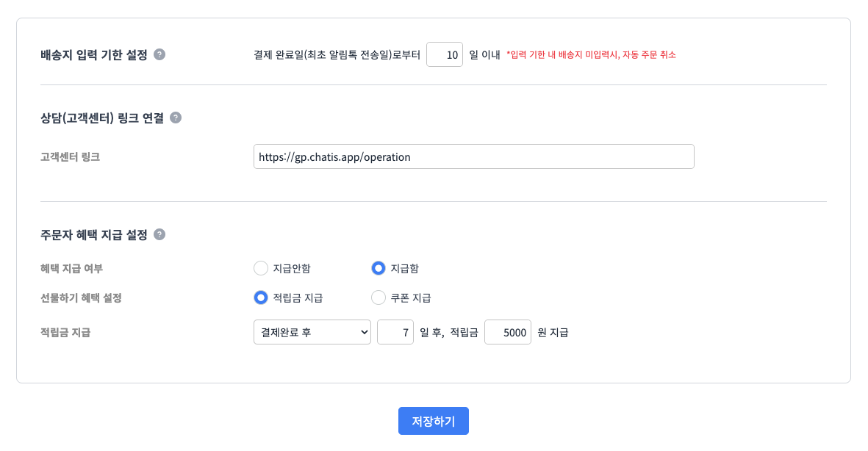Viewport: 868px width, 451px height.
Task: Click the 고객센터 링크 URL input field
Action: coord(473,156)
